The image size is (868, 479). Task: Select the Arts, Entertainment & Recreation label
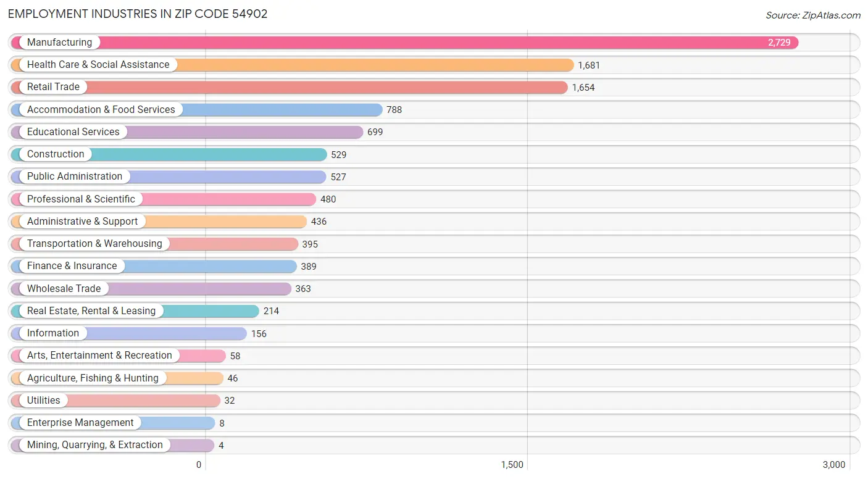(99, 355)
